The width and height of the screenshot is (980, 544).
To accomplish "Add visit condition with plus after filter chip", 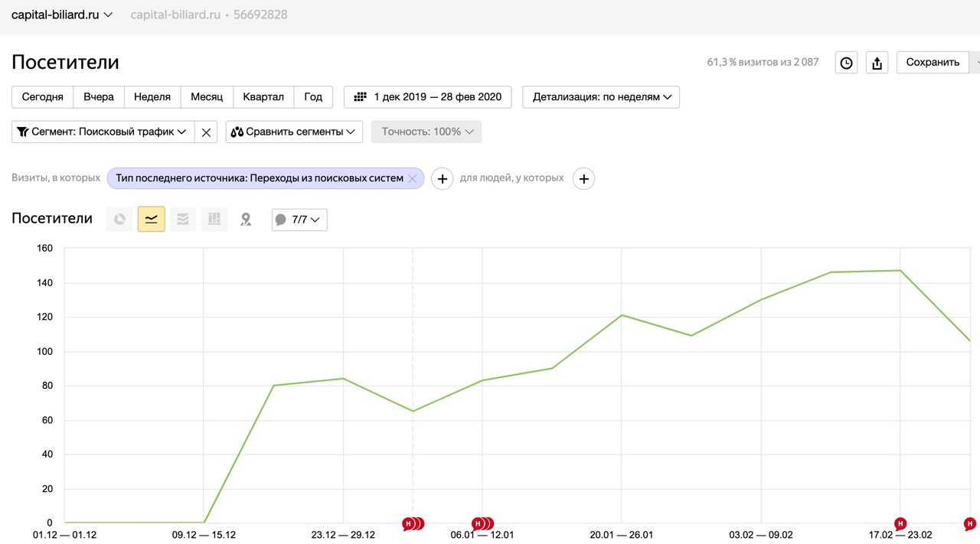I will 442,178.
